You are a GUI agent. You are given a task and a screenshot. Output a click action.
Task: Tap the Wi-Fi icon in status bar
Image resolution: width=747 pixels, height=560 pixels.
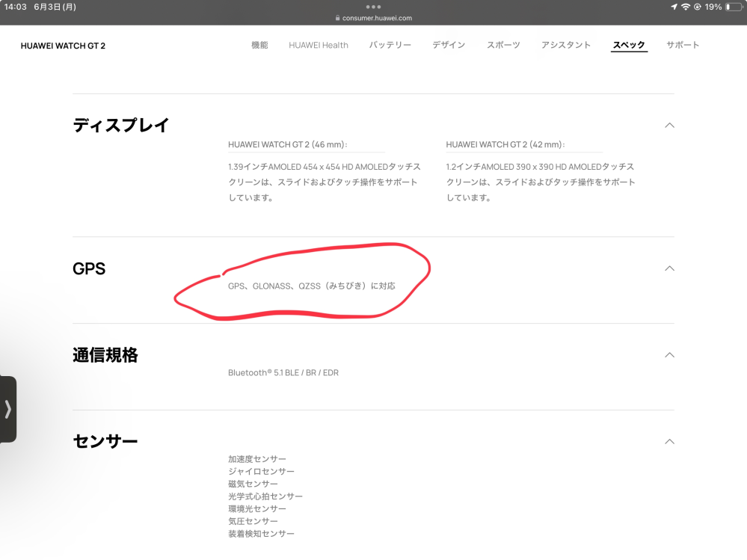(686, 7)
